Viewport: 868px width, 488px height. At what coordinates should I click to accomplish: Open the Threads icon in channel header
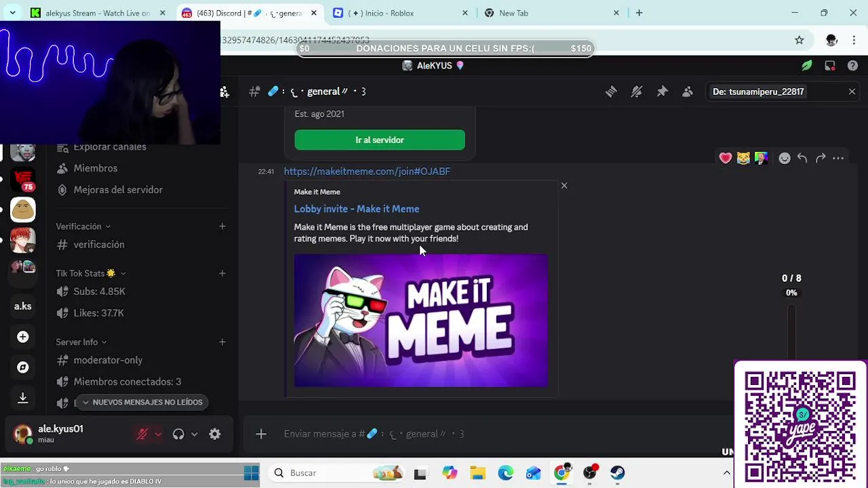tap(611, 91)
